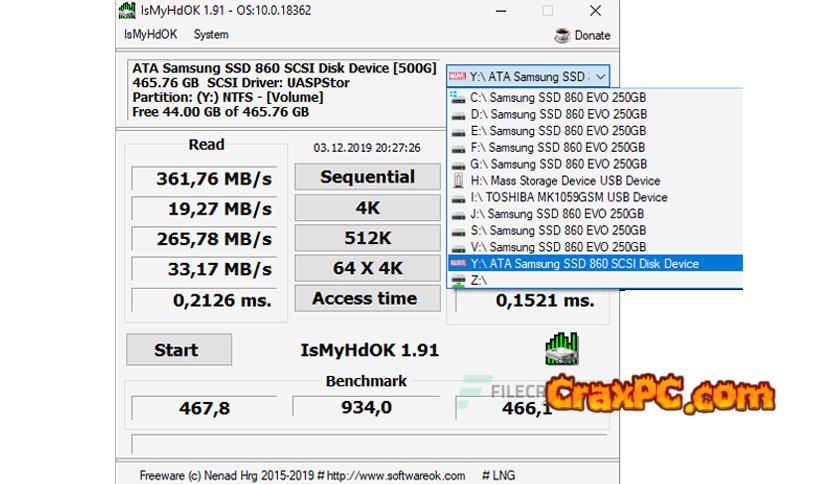This screenshot has width=836, height=484.
Task: Open the System menu
Action: pos(211,35)
